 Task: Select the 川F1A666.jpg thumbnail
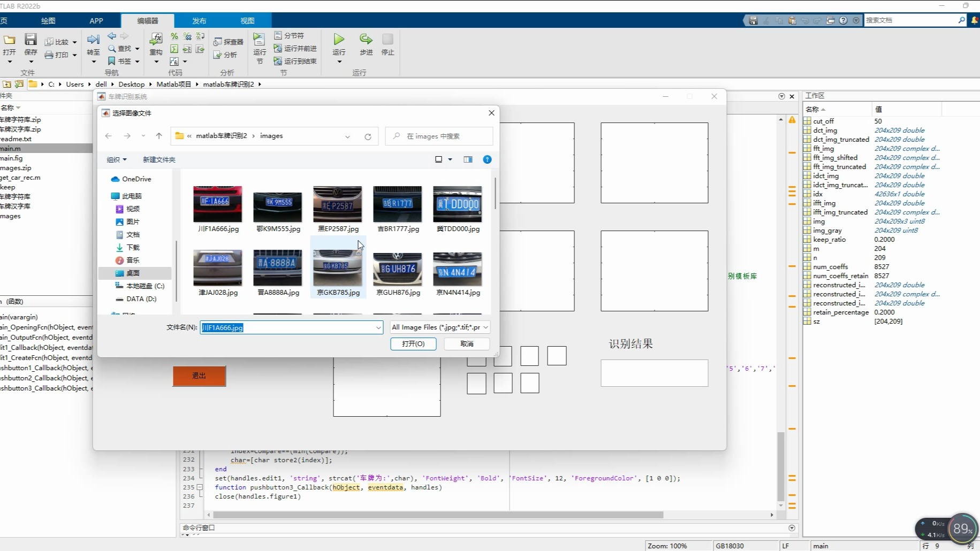click(218, 204)
